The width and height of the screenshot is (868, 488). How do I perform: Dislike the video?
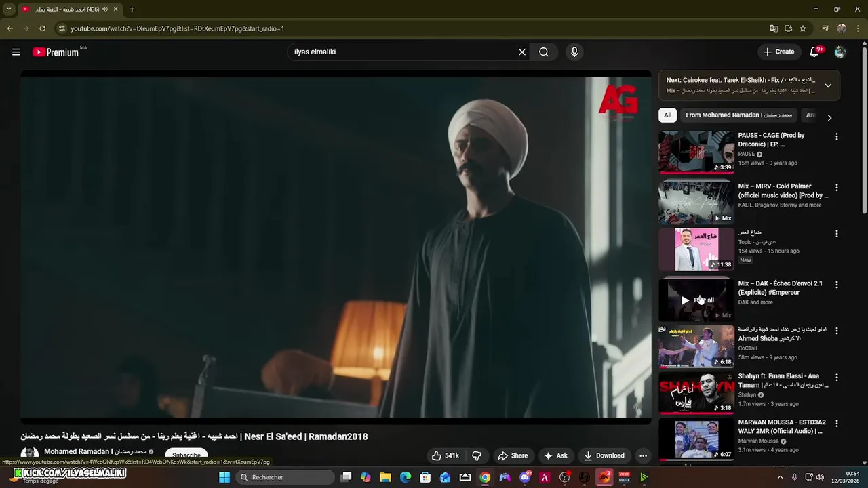[477, 455]
